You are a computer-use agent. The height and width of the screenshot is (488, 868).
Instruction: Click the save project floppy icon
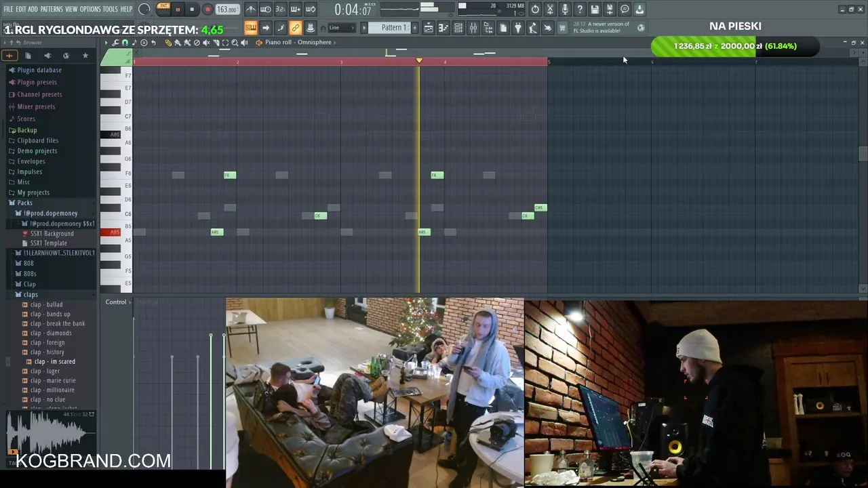click(x=595, y=9)
